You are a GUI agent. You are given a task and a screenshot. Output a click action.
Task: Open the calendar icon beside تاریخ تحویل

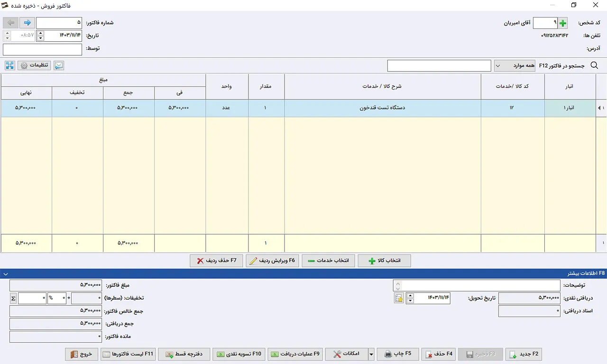(x=399, y=298)
